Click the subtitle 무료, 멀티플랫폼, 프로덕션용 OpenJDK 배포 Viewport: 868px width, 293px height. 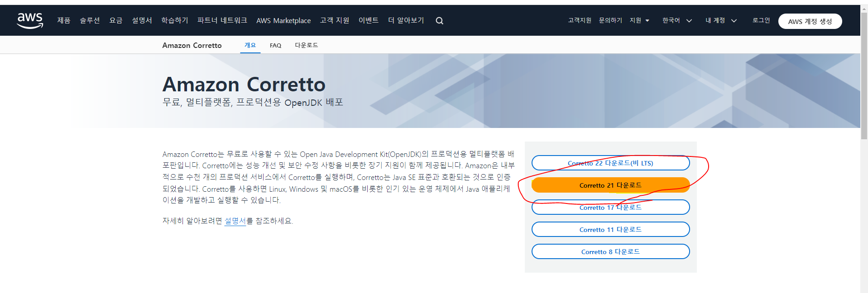pyautogui.click(x=253, y=102)
